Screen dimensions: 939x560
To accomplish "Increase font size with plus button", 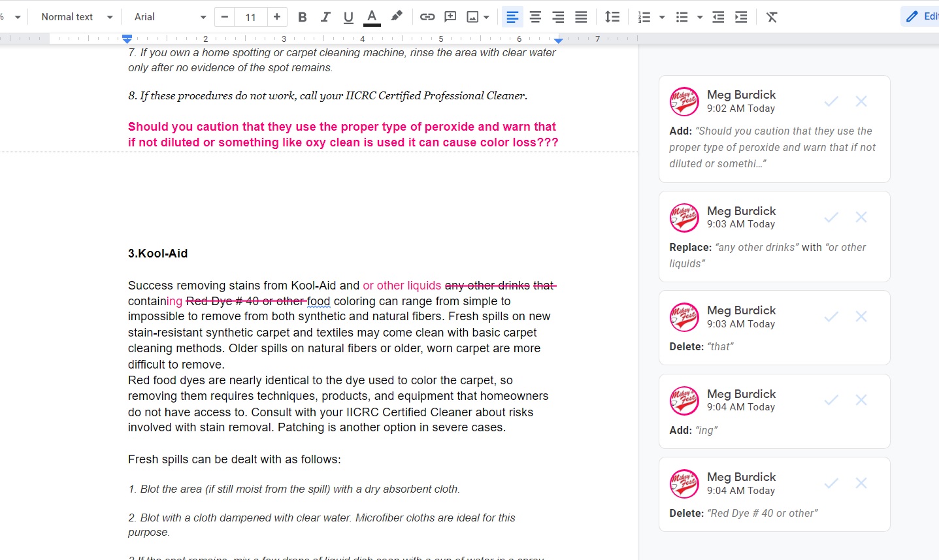I will (277, 17).
